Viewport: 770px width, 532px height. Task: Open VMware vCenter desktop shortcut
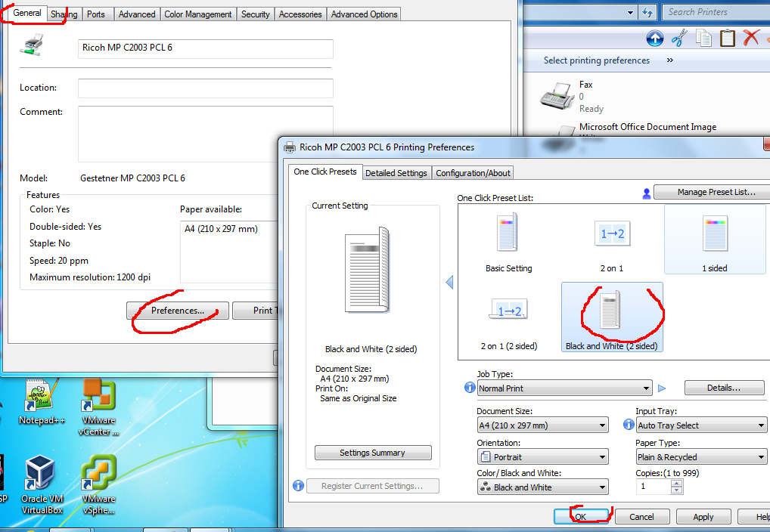tap(98, 407)
